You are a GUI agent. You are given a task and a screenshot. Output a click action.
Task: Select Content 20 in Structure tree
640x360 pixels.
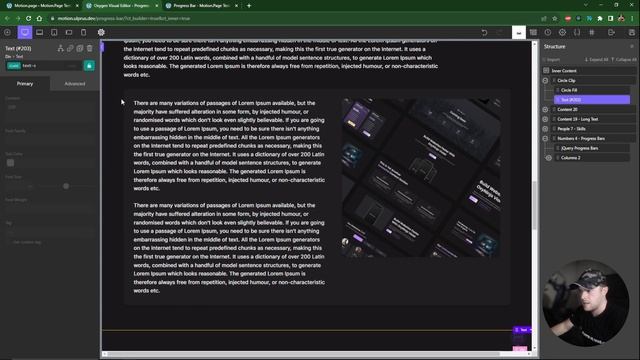[x=593, y=109]
